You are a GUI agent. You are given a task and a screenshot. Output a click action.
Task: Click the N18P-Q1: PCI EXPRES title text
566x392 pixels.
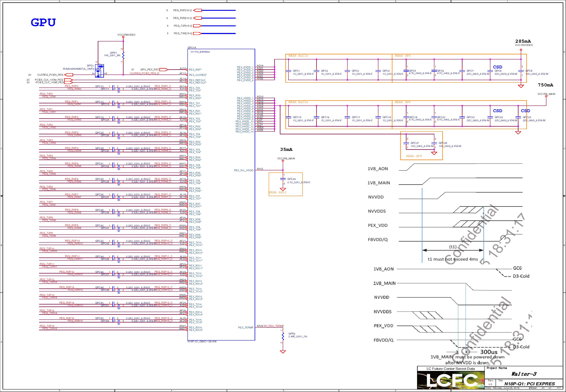tap(529, 384)
